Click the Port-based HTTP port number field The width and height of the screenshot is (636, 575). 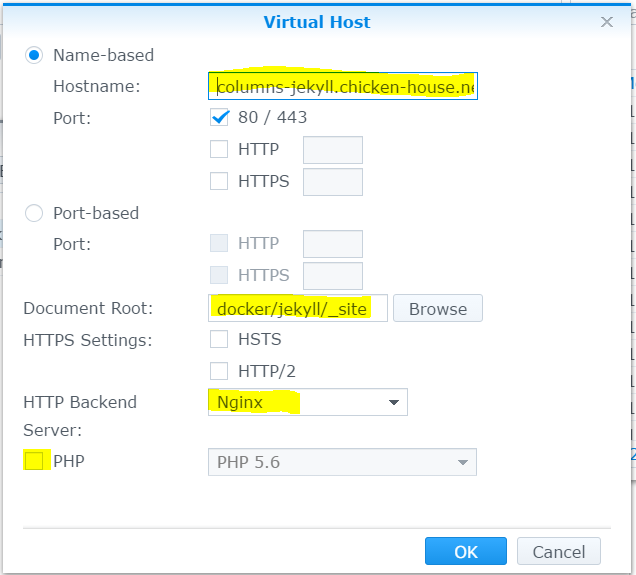(332, 244)
